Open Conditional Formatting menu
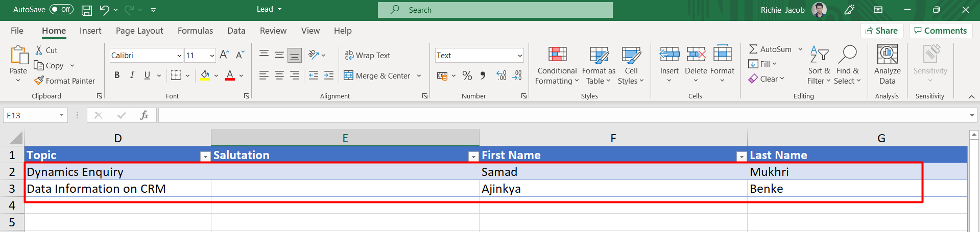Image resolution: width=980 pixels, height=232 pixels. [x=557, y=65]
